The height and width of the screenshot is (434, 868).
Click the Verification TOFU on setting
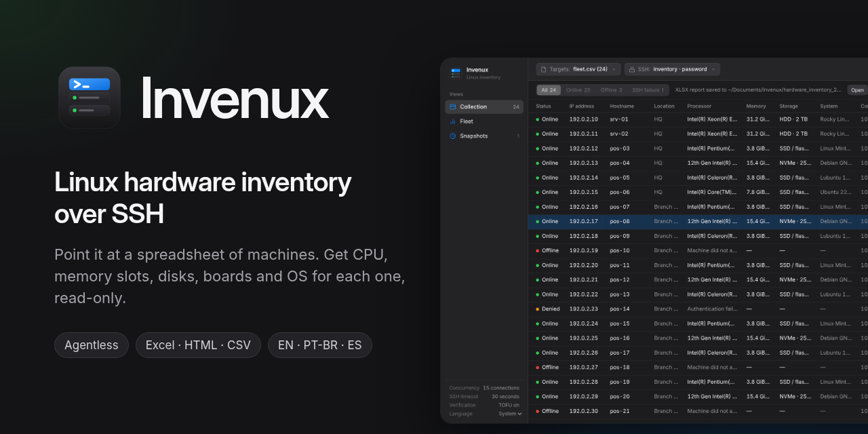point(484,405)
